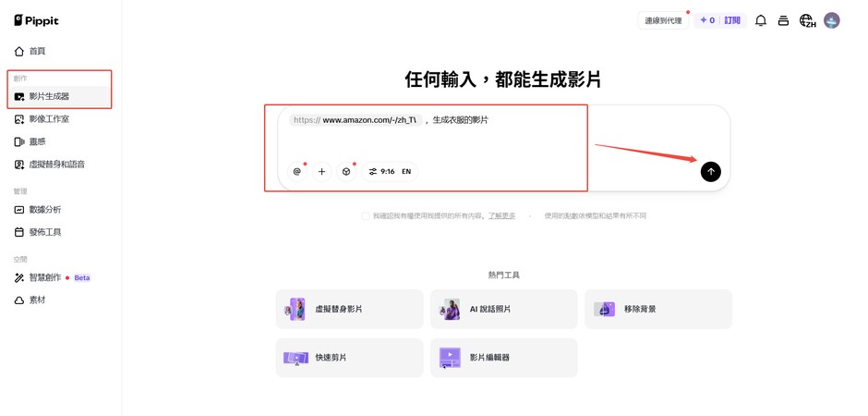The image size is (868, 416).
Task: Click the home icon in sidebar
Action: pyautogui.click(x=19, y=51)
